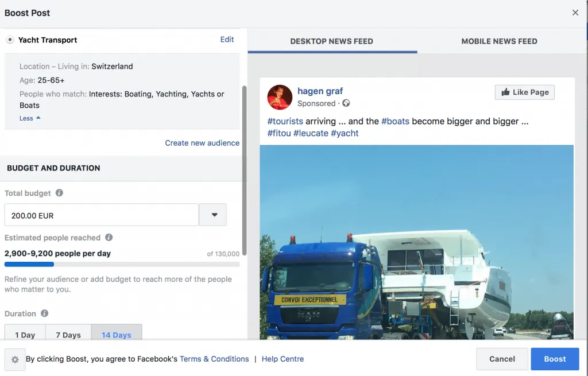Click the left panel vertical scrollbar
This screenshot has width=588, height=376.
tap(245, 170)
